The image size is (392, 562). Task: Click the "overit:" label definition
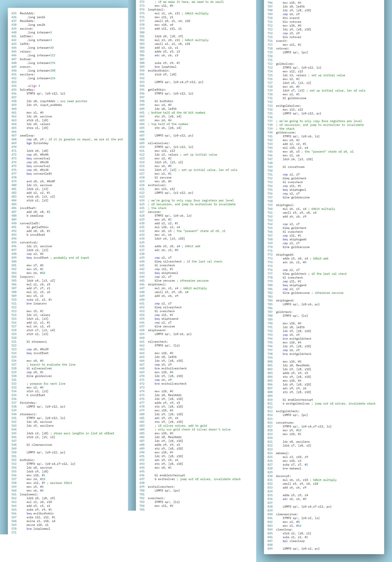282,41
